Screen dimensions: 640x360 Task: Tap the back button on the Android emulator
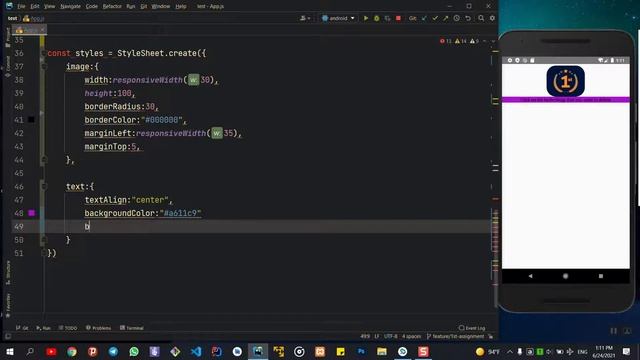(530, 276)
